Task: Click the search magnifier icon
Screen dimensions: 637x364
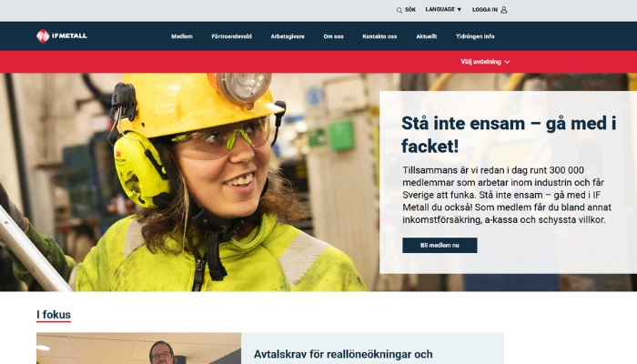Action: pos(399,10)
